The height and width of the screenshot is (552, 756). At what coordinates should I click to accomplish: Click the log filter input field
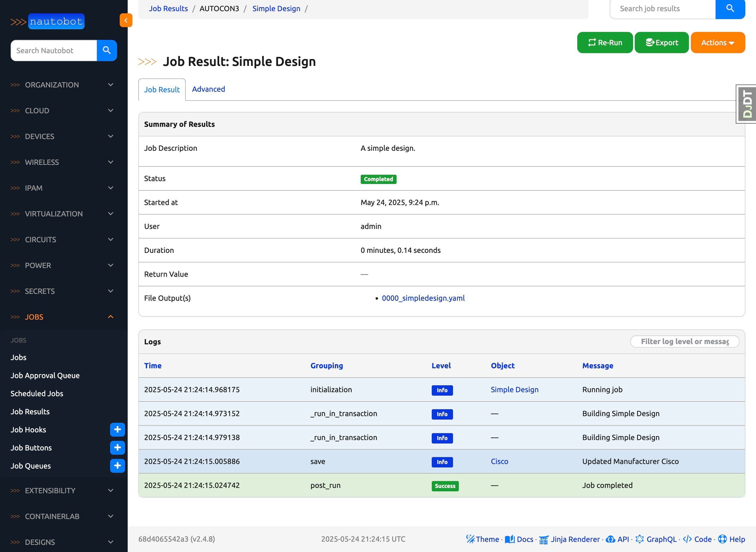[x=684, y=341]
